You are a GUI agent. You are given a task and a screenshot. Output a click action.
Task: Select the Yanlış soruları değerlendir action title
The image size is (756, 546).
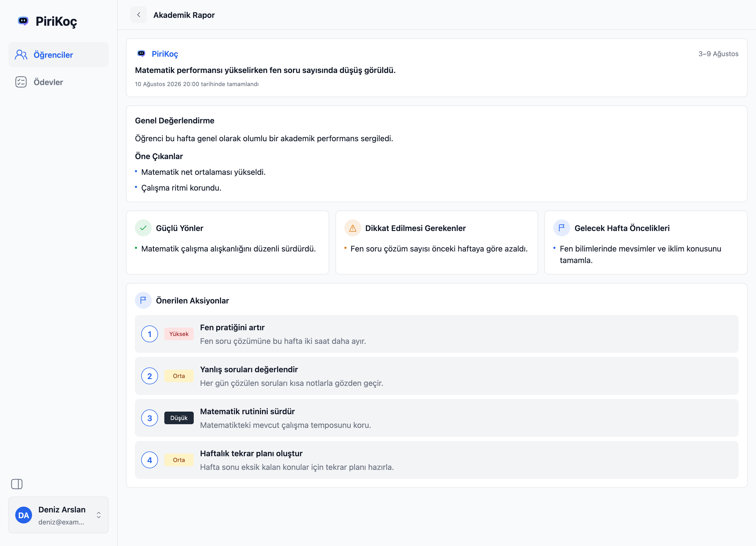(249, 369)
